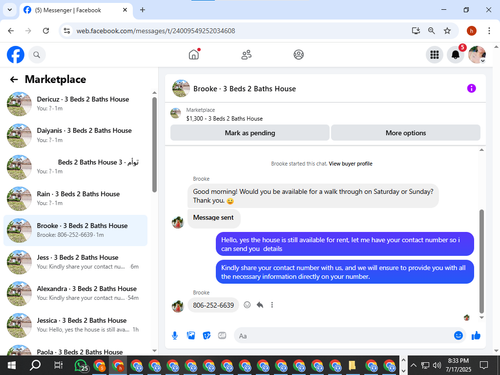Open the Jessica conversation
The image size is (500, 375).
(x=75, y=325)
